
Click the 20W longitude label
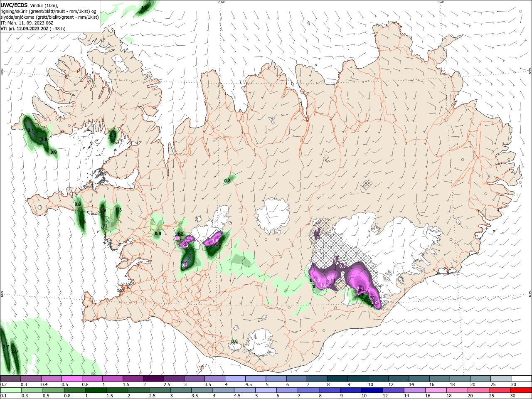[221, 2]
